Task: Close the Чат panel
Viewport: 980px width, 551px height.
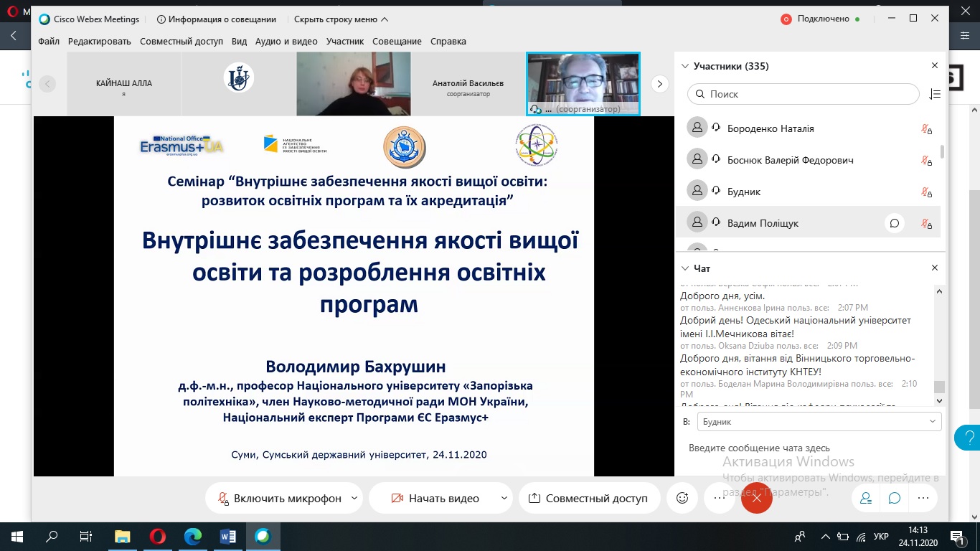Action: (x=935, y=268)
